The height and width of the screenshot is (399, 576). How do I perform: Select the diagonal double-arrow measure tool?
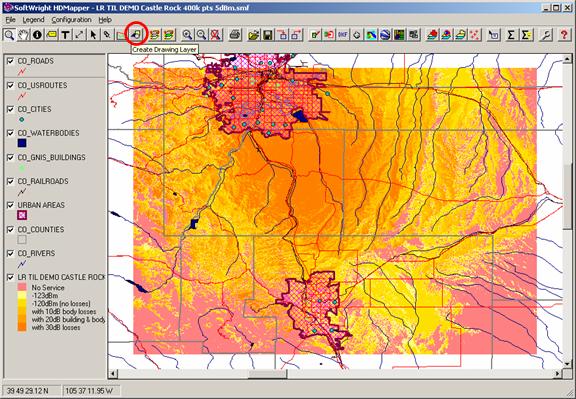pyautogui.click(x=79, y=35)
